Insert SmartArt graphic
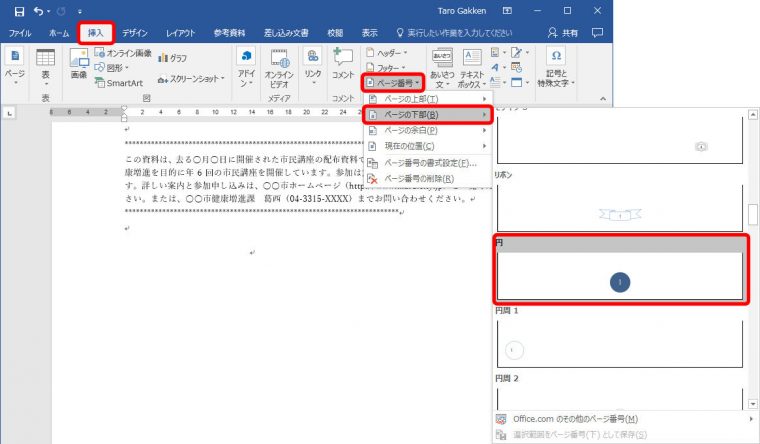Image resolution: width=760 pixels, height=444 pixels. [x=119, y=83]
